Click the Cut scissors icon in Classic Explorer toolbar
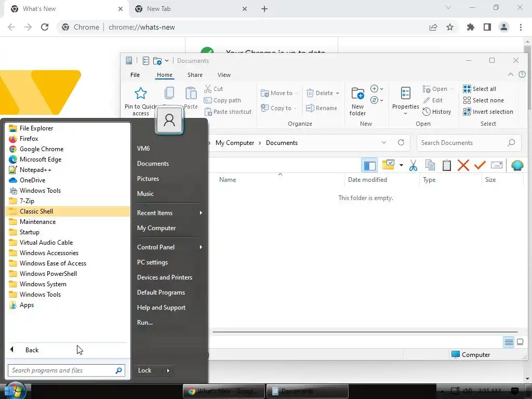 click(x=413, y=165)
